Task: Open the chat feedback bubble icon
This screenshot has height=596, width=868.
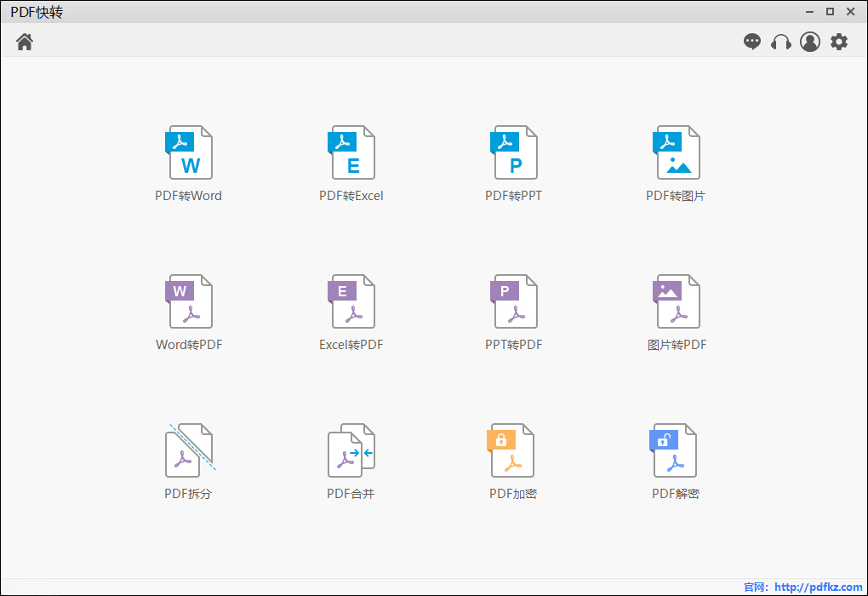Action: [752, 42]
